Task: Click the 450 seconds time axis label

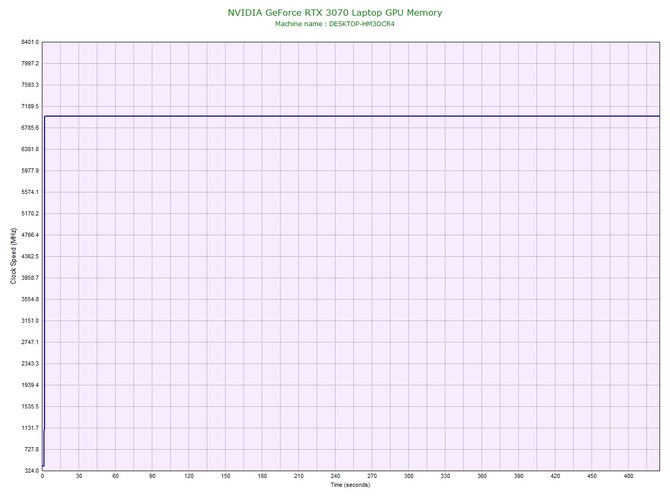Action: [592, 476]
